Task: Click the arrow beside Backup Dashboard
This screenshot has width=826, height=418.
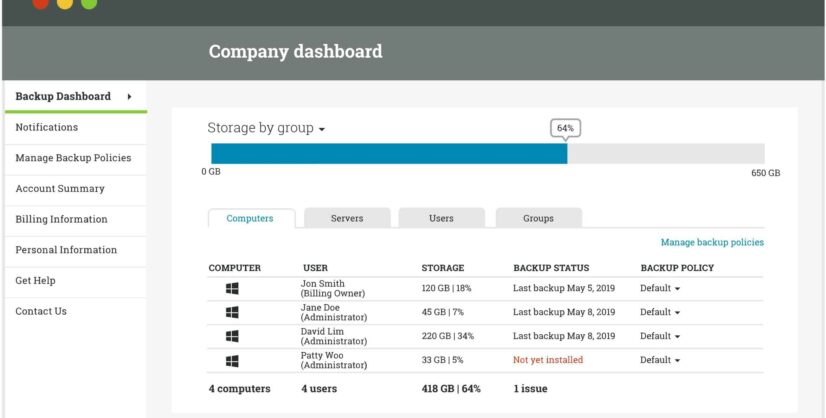Action: coord(129,97)
